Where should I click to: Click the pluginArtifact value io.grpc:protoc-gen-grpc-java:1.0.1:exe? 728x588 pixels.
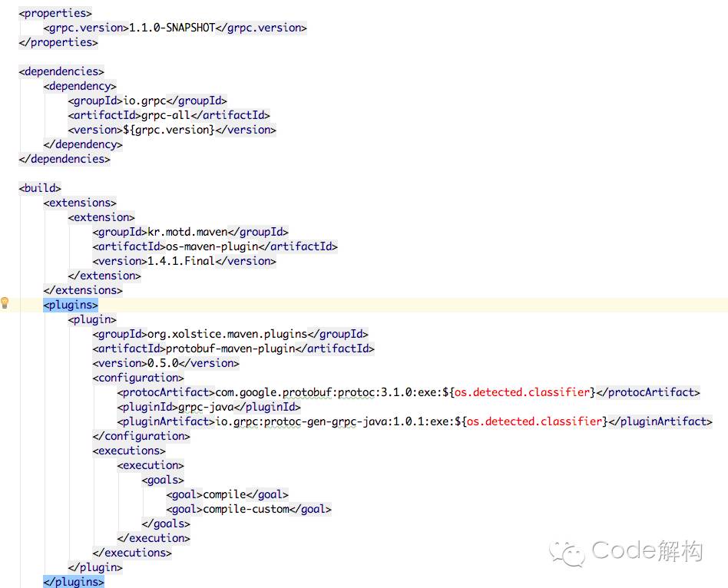tap(332, 422)
